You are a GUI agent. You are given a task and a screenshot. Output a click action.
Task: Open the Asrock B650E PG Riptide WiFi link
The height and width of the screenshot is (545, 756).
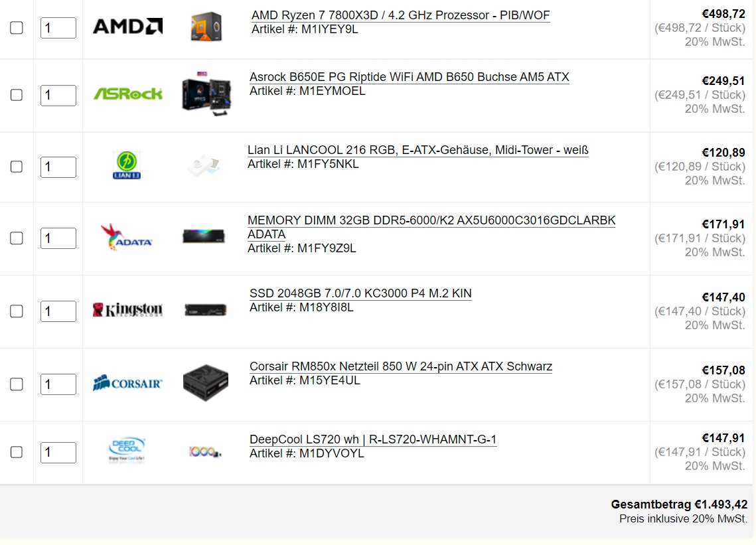tap(410, 77)
